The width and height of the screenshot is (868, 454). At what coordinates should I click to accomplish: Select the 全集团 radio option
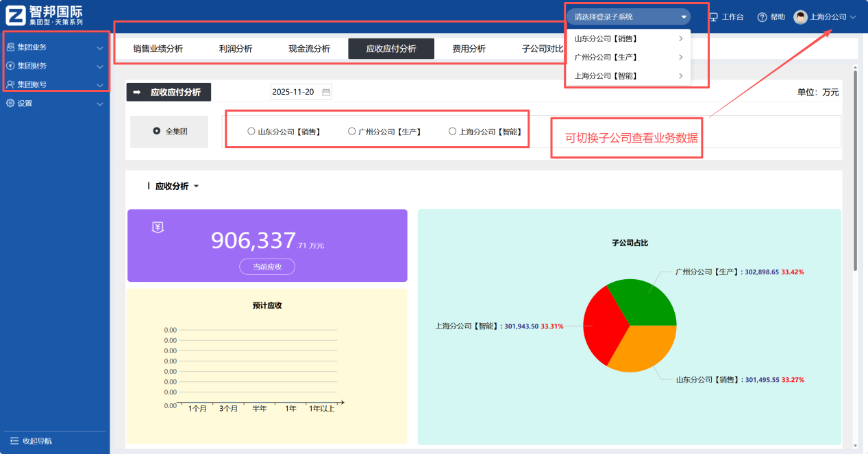coord(156,130)
